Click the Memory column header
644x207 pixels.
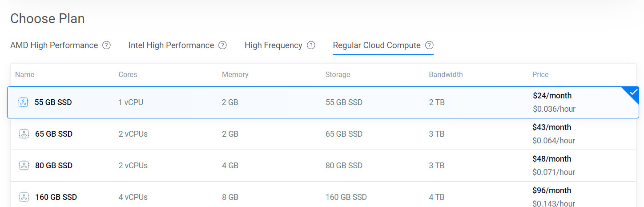coord(235,75)
